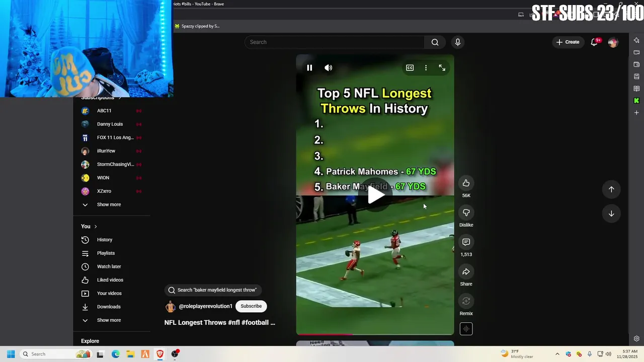Click the YouTube search magnifier button
Screen dimensions: 644x362
pyautogui.click(x=435, y=42)
